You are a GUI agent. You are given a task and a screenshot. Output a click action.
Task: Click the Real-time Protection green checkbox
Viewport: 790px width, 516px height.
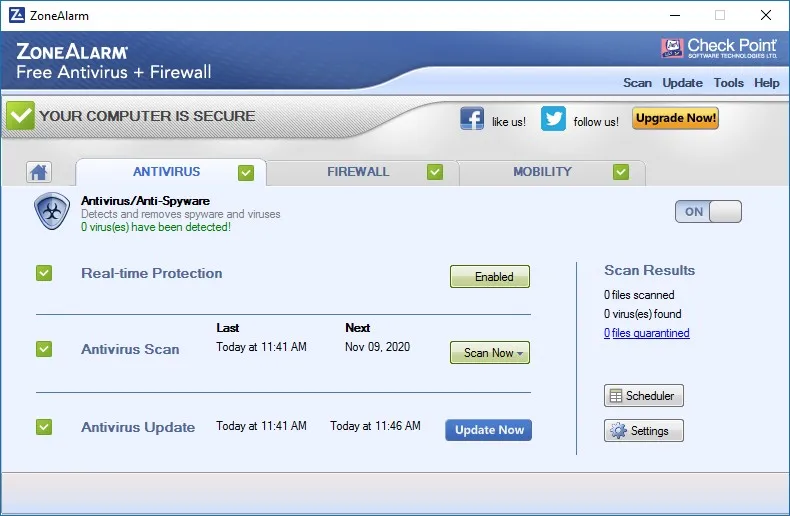(x=44, y=273)
